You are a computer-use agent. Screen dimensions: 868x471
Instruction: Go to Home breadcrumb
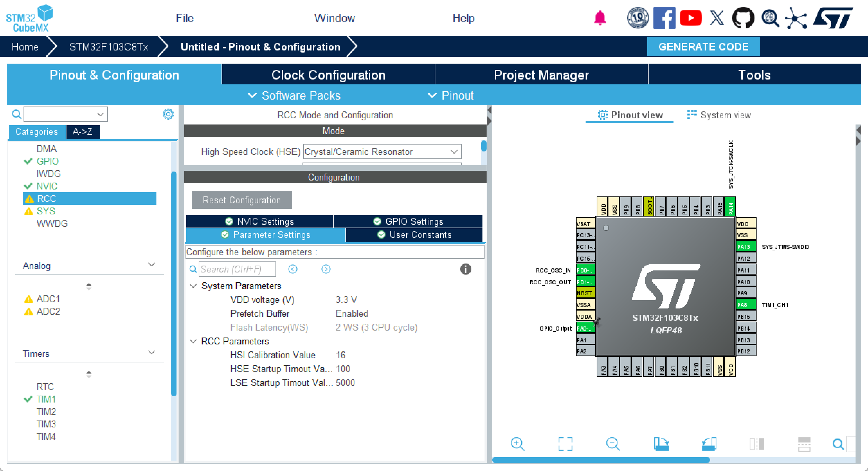25,47
